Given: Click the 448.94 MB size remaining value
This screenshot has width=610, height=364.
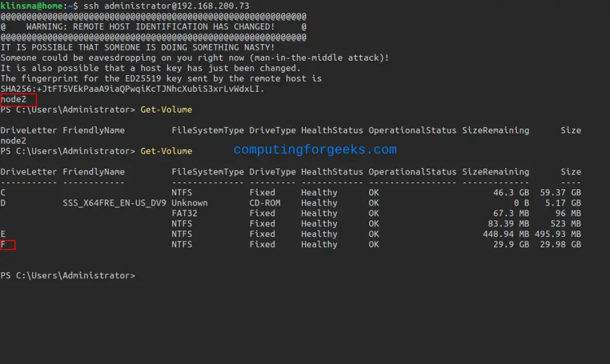Looking at the screenshot, I should point(506,234).
